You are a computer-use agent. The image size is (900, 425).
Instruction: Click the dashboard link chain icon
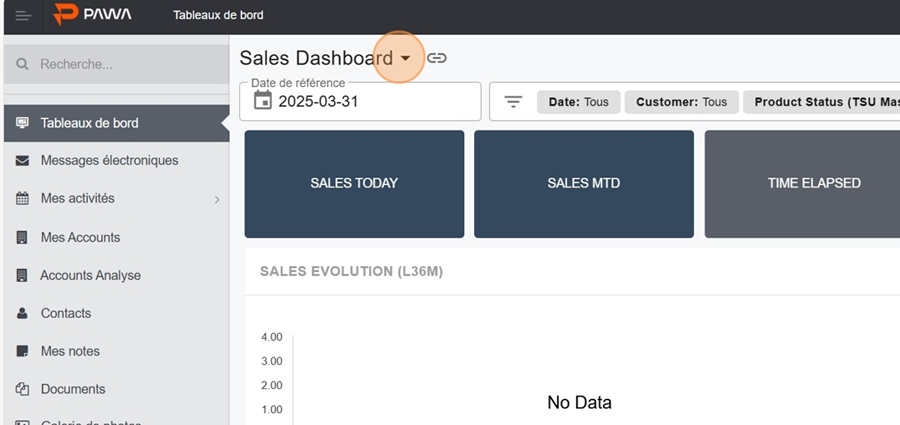(x=437, y=58)
